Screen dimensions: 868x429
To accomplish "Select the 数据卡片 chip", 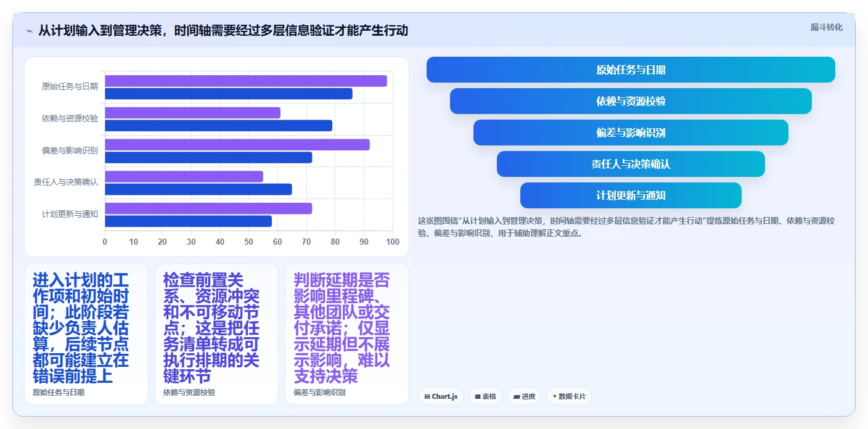I will tap(569, 396).
